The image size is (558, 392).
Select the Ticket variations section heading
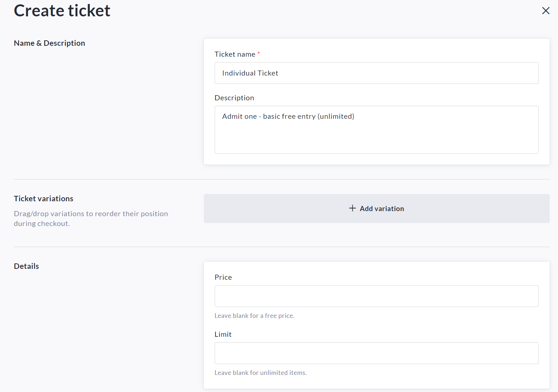pyautogui.click(x=44, y=199)
